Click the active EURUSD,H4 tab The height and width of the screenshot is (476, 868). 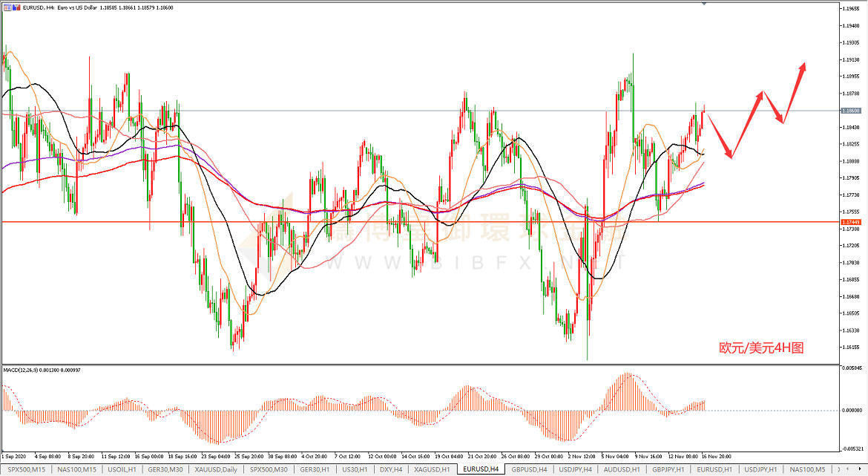[x=479, y=470]
